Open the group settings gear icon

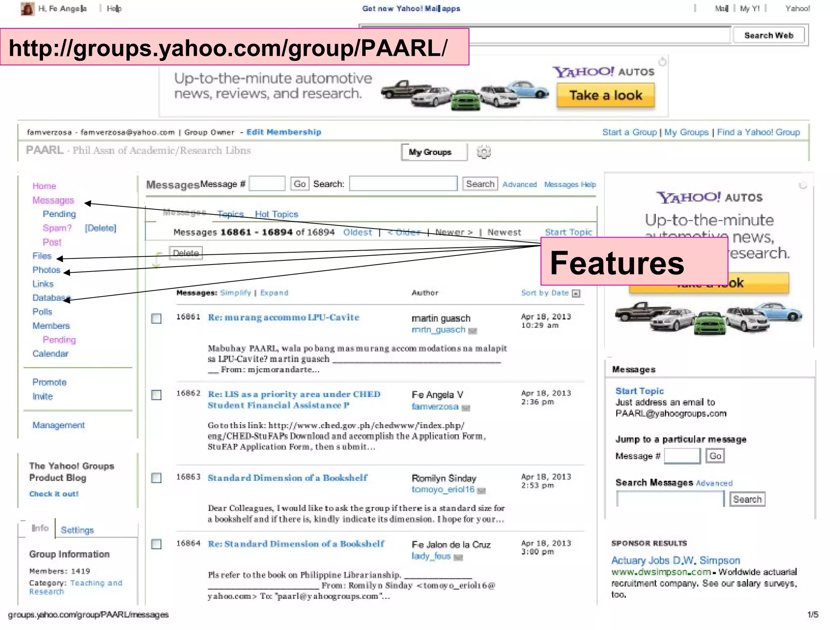point(484,152)
